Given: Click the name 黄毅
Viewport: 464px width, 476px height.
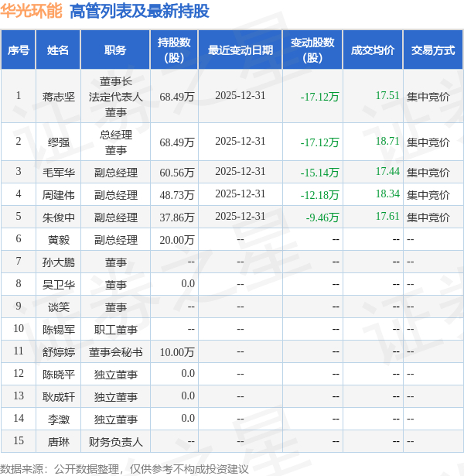Looking at the screenshot, I should [x=59, y=240].
